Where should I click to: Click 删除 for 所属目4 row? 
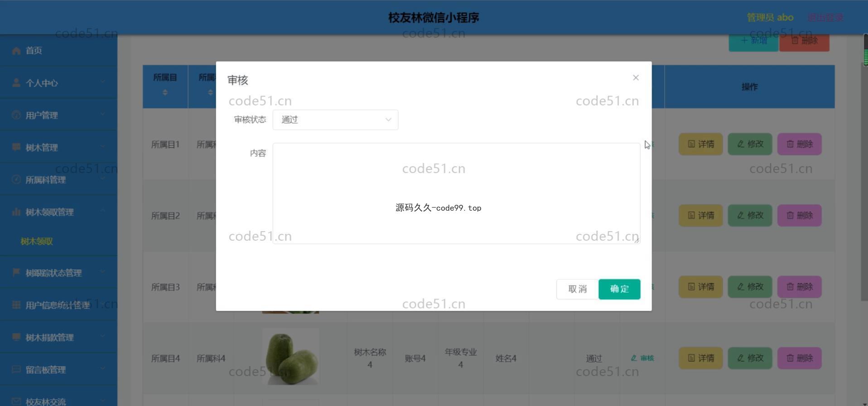point(799,358)
